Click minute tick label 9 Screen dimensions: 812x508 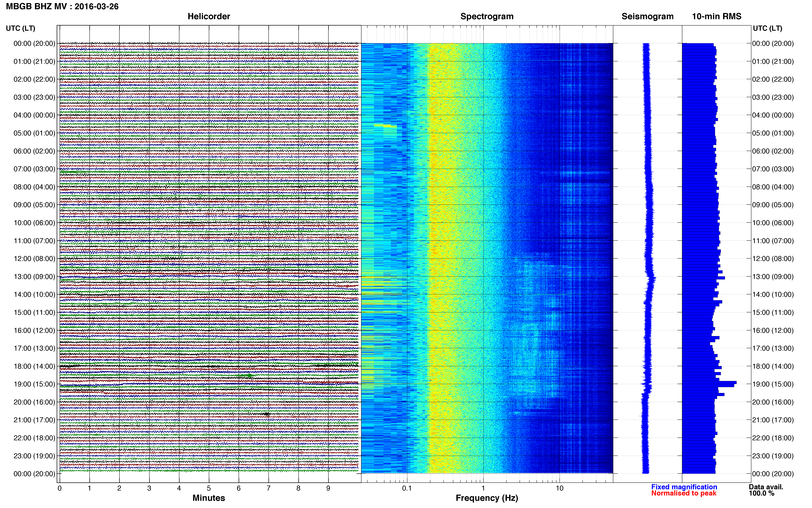[x=328, y=488]
